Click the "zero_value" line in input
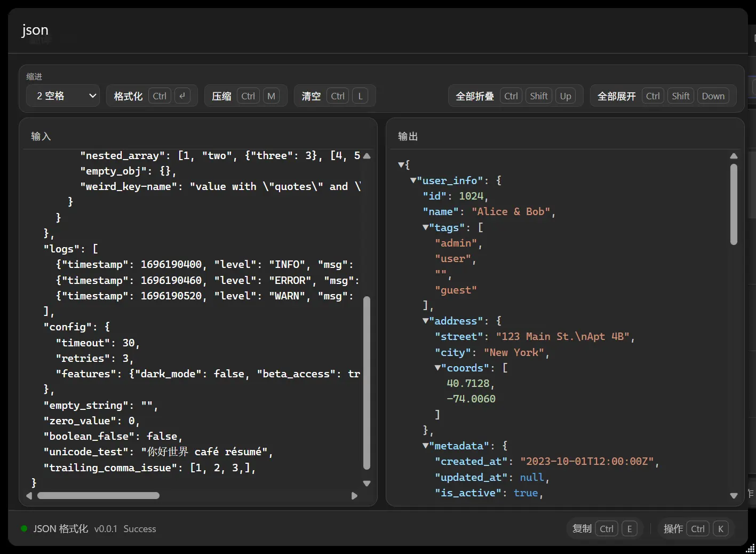This screenshot has width=756, height=554. pyautogui.click(x=91, y=421)
